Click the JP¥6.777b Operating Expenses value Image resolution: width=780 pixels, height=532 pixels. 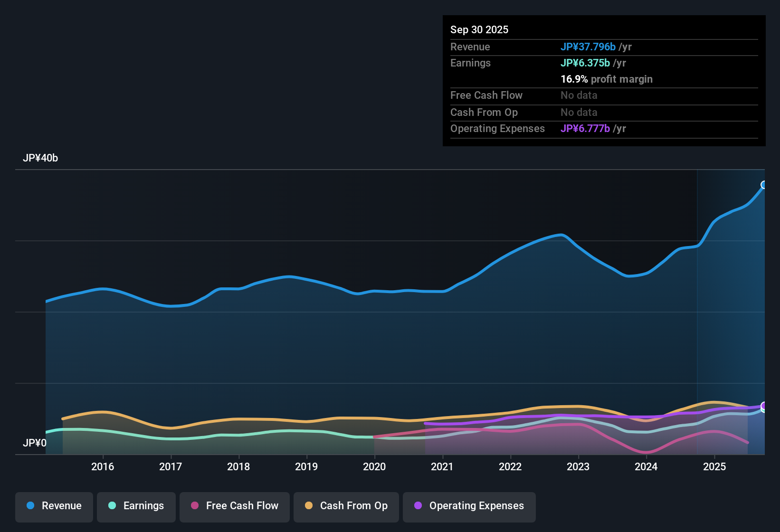tap(585, 128)
